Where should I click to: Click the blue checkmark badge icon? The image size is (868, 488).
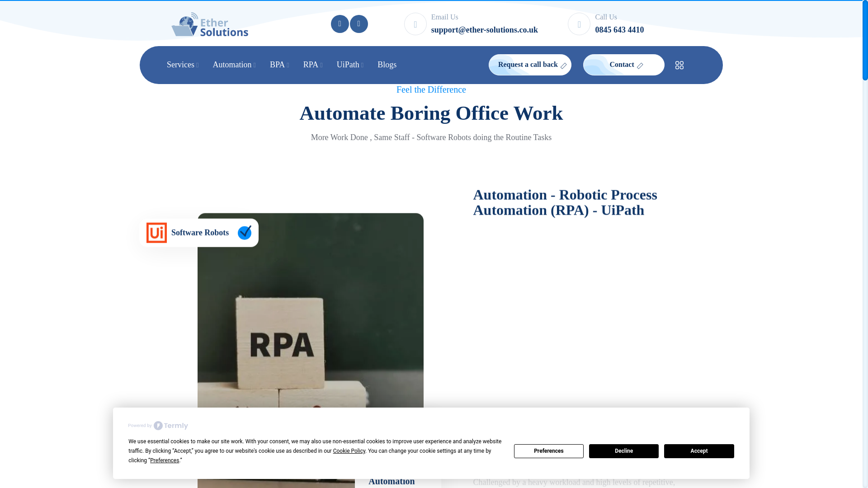tap(245, 232)
